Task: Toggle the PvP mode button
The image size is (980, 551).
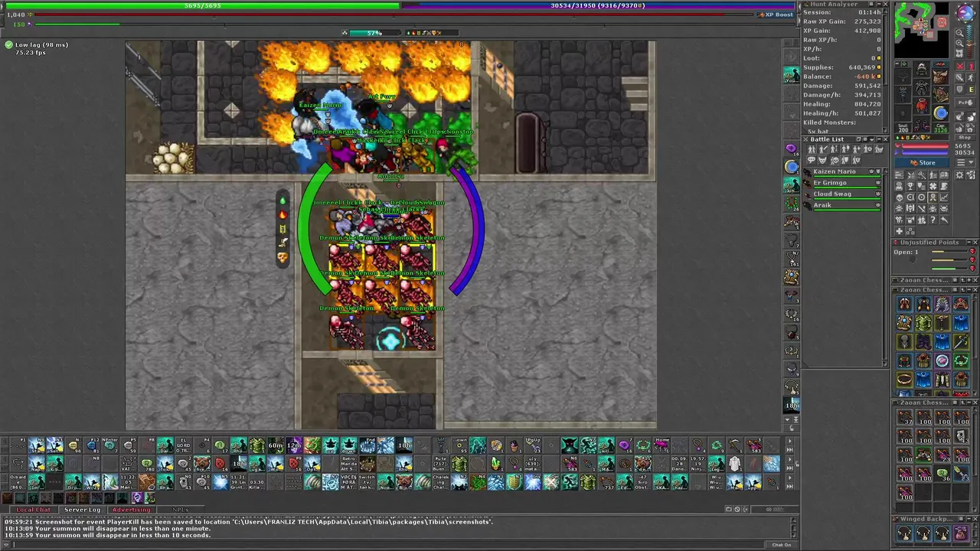Action: click(x=964, y=103)
